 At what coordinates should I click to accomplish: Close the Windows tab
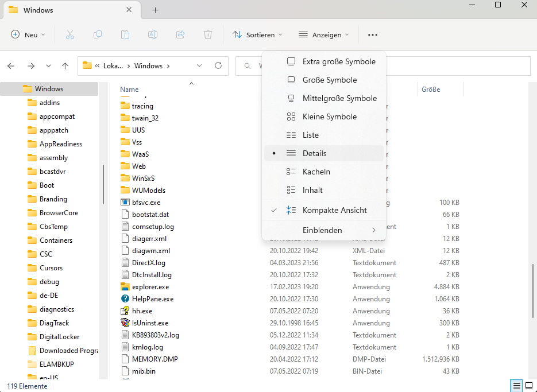[129, 10]
